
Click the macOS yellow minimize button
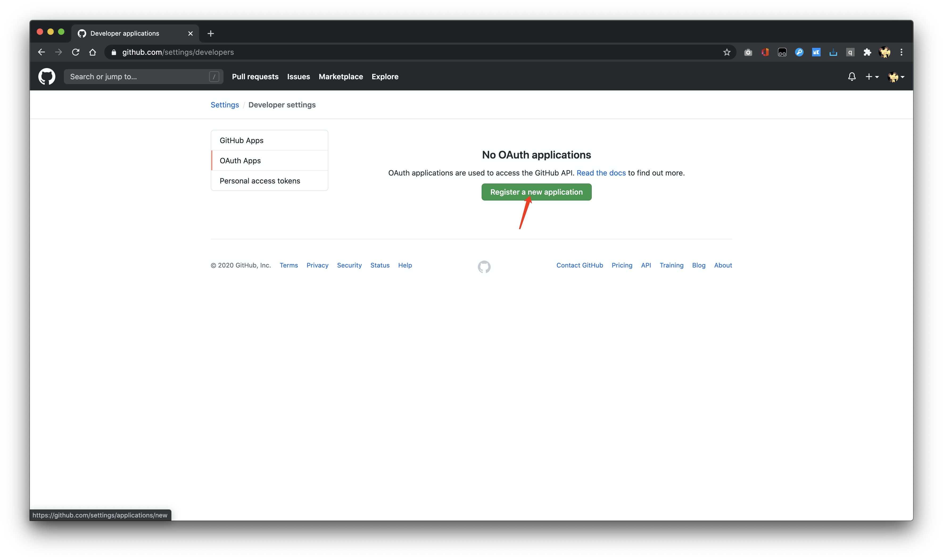(51, 32)
